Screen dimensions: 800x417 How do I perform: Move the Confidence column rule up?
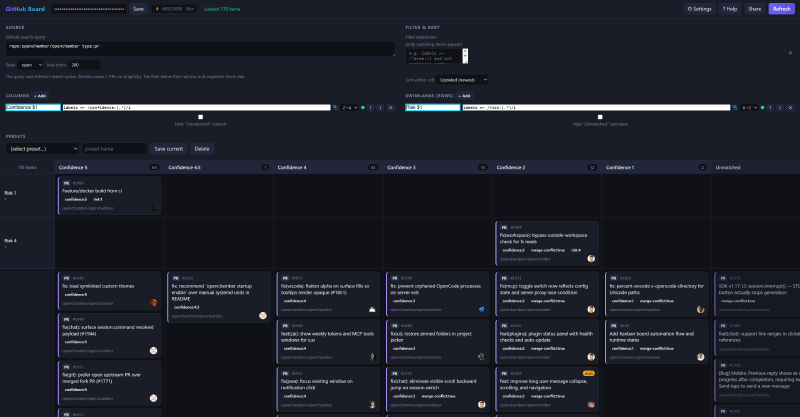point(370,108)
